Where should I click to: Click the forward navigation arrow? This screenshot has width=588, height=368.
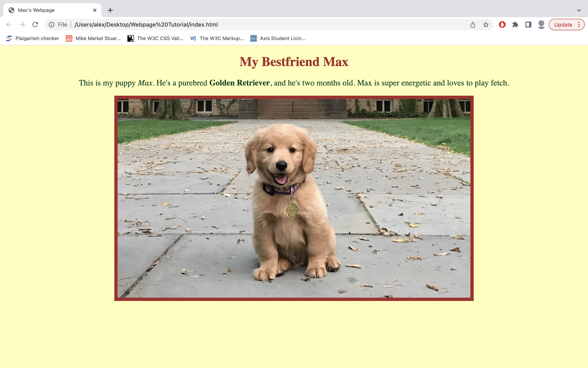(x=22, y=25)
